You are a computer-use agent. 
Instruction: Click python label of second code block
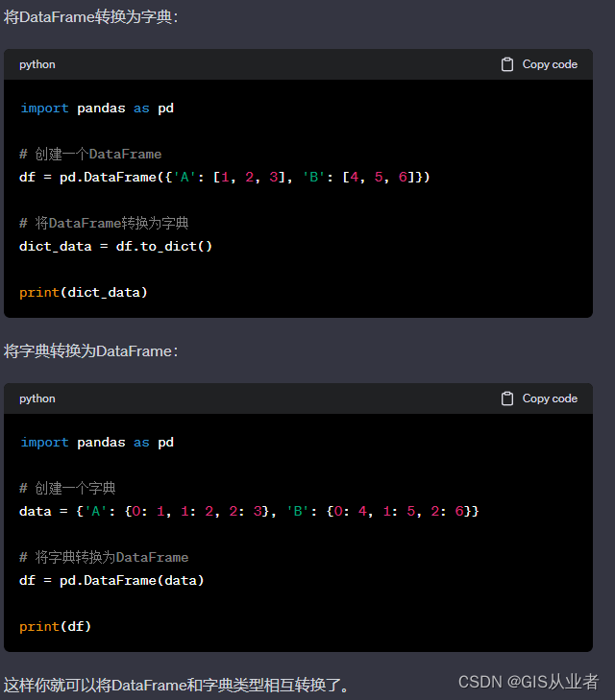click(x=37, y=398)
